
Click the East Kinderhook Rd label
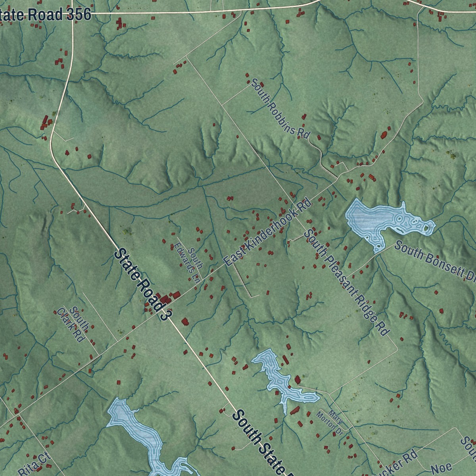(x=268, y=231)
